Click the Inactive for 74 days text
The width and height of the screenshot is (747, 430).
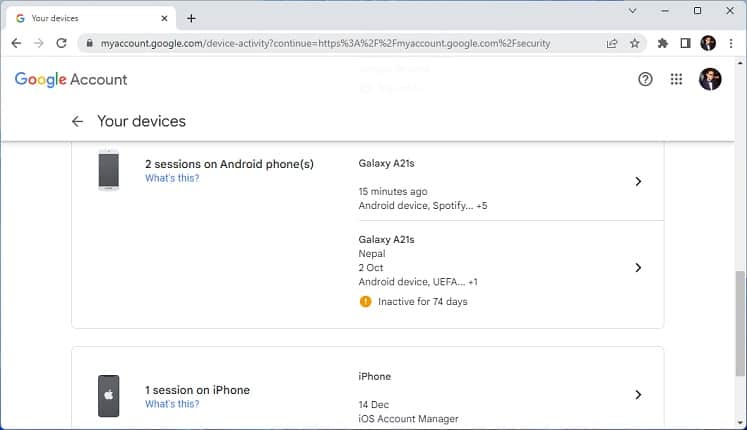tap(423, 302)
